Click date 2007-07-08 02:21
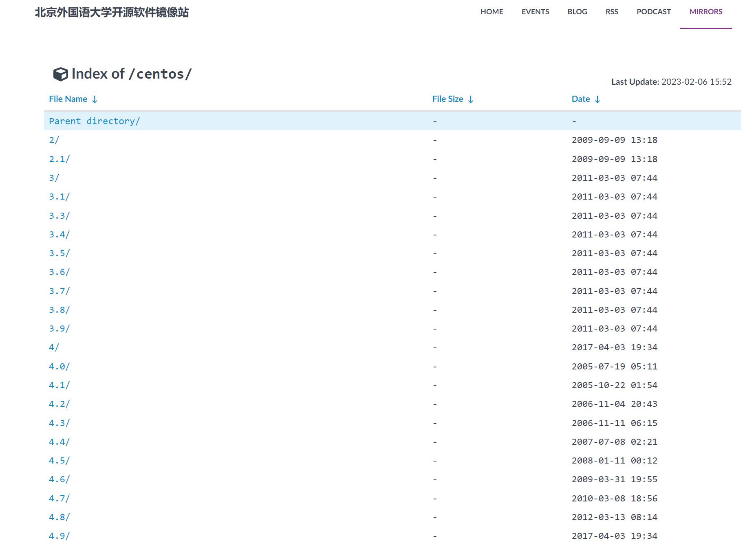 click(615, 442)
